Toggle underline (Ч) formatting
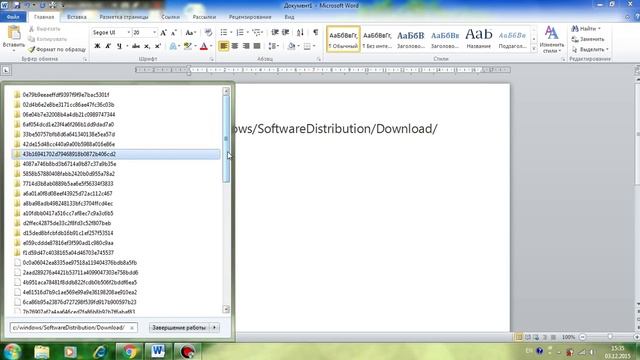This screenshot has height=360, width=640. (x=119, y=46)
